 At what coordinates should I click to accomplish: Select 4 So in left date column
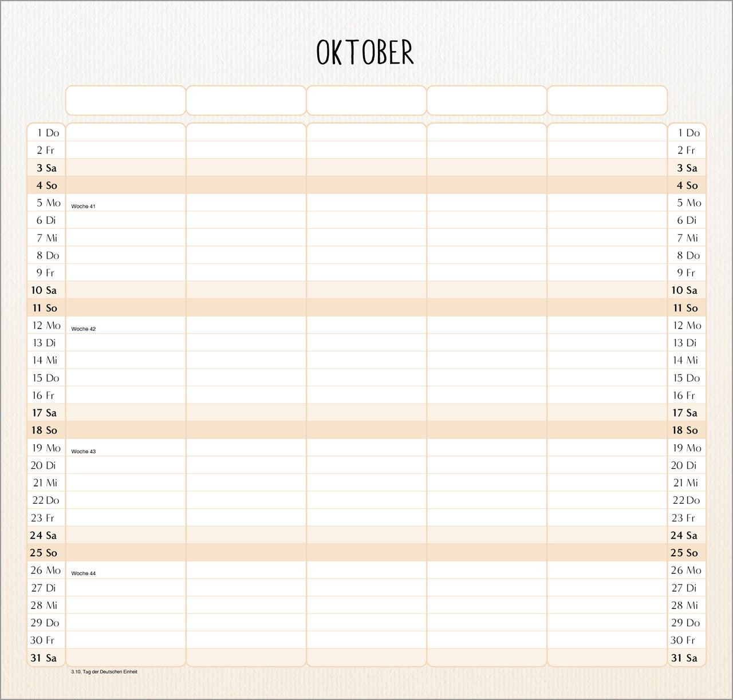(46, 185)
